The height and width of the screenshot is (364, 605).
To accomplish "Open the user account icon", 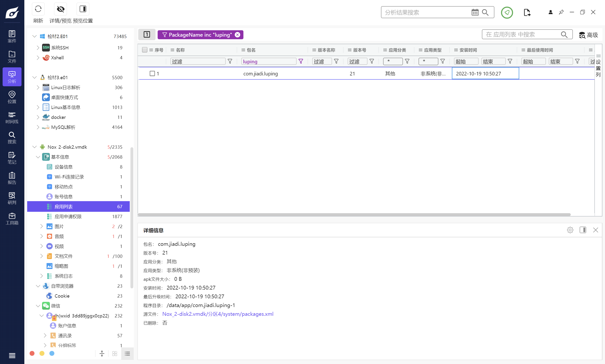I will (x=550, y=12).
